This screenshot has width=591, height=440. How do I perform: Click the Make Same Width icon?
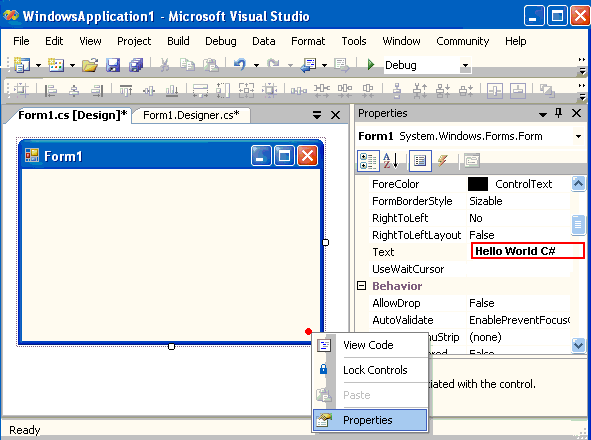[x=200, y=90]
